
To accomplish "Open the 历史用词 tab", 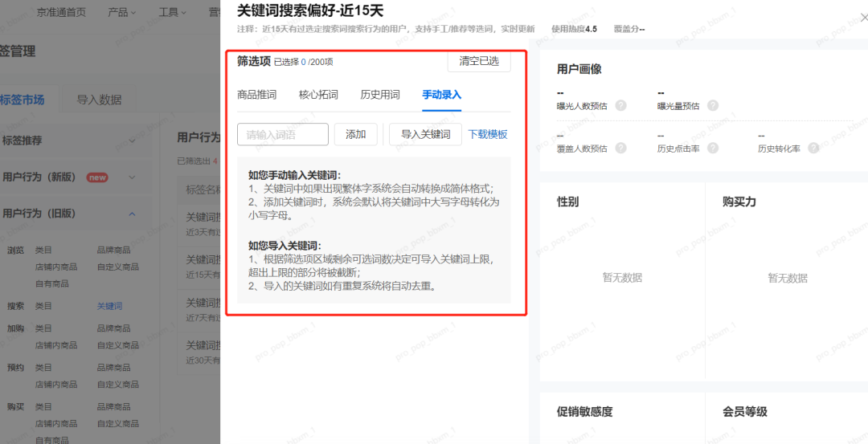I will [379, 95].
